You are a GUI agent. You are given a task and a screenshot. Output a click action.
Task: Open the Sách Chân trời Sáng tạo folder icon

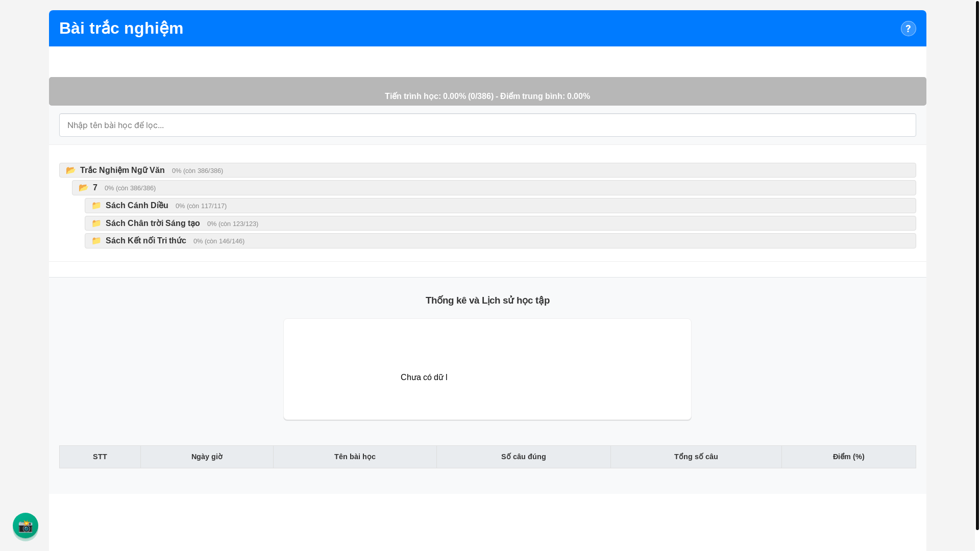pos(96,223)
